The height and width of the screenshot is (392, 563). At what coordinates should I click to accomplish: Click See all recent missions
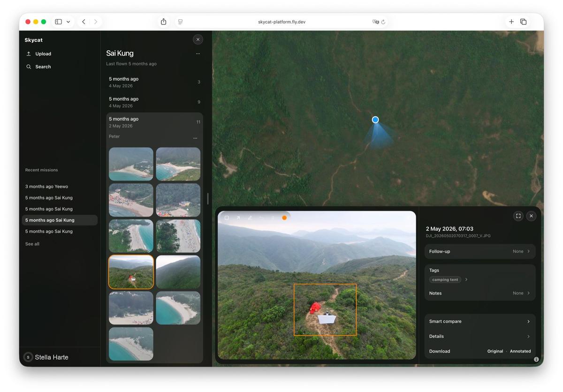click(32, 244)
